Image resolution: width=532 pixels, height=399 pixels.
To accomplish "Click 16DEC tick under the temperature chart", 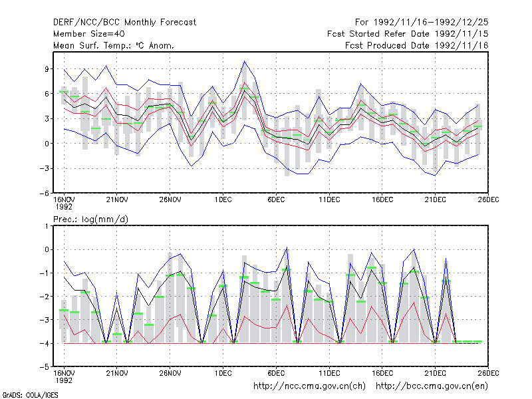I will pyautogui.click(x=382, y=199).
